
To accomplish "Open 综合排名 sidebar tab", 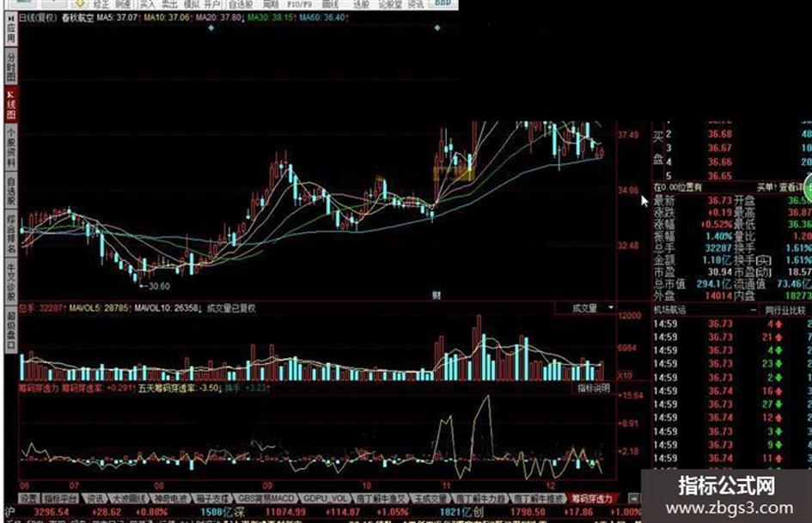I will (x=11, y=233).
